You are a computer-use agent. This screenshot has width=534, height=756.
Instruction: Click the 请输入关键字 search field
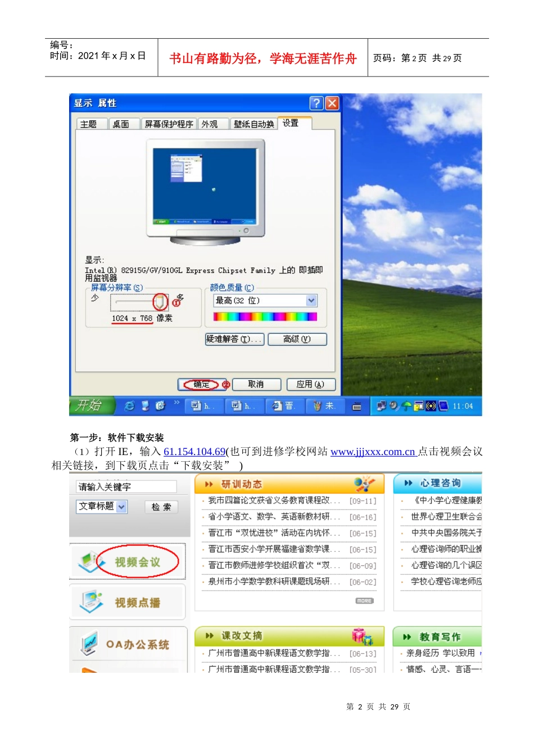[126, 487]
